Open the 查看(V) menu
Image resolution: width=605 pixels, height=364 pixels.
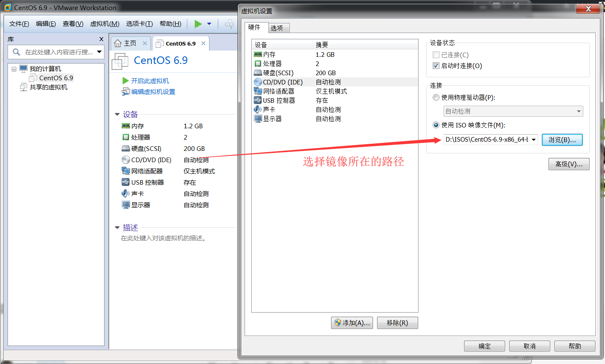73,23
